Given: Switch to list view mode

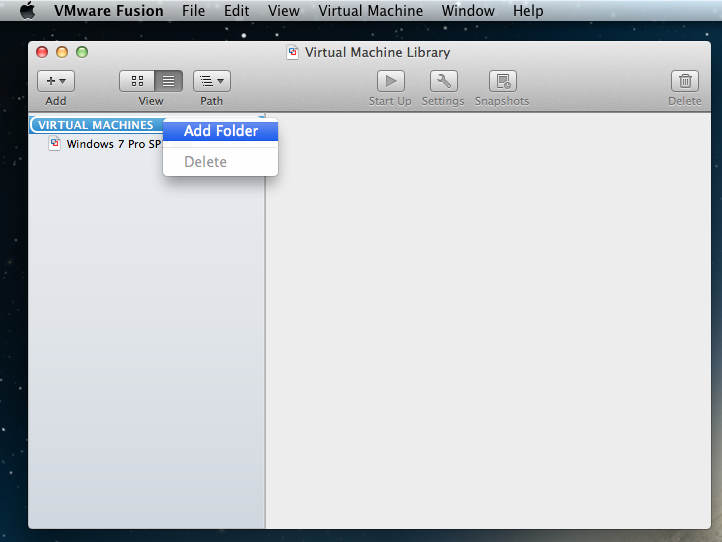Looking at the screenshot, I should 169,82.
